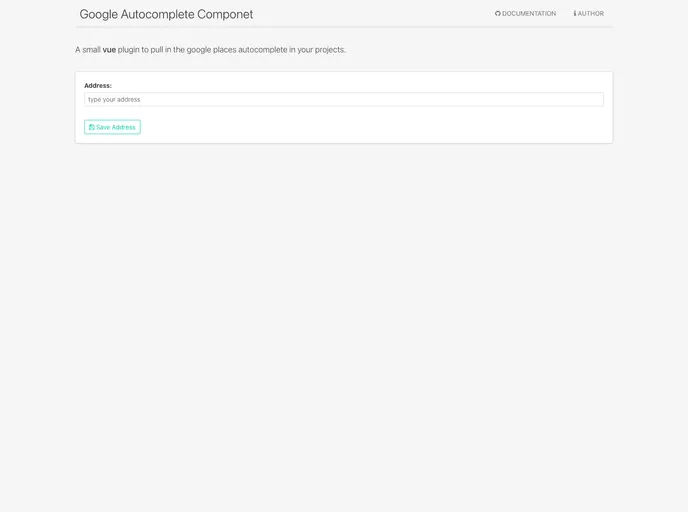Click the save icon in Save Address
The width and height of the screenshot is (688, 512).
tap(92, 127)
